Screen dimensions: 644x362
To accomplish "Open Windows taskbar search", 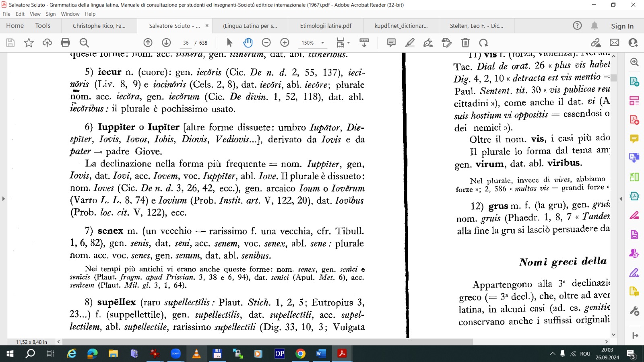I will click(30, 354).
